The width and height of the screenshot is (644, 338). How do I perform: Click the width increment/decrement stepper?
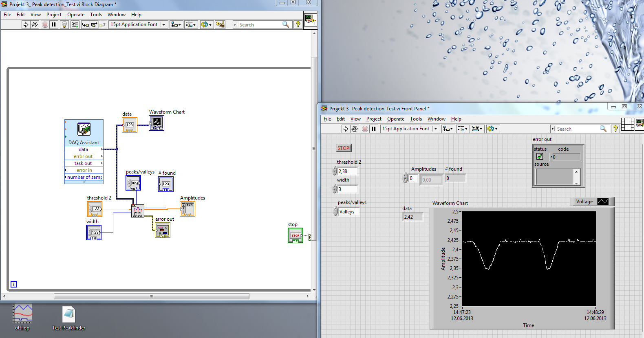coord(335,189)
